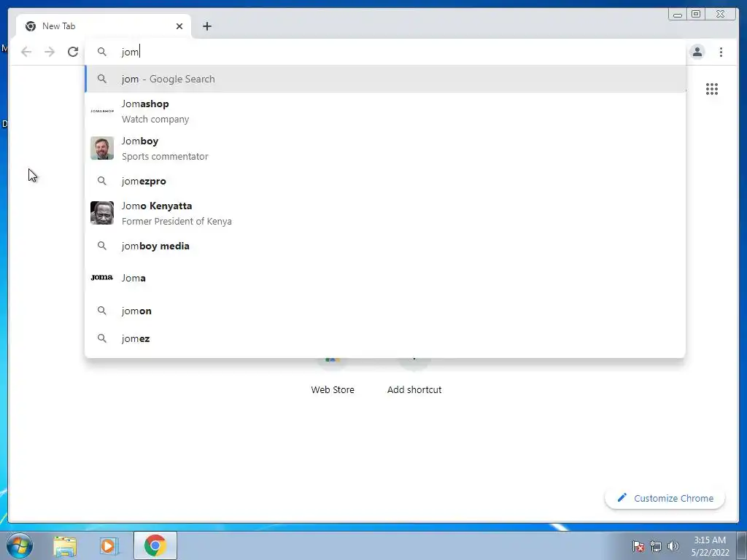Select the Jomboy Sports commentator suggestion
This screenshot has height=560, width=747.
385,148
